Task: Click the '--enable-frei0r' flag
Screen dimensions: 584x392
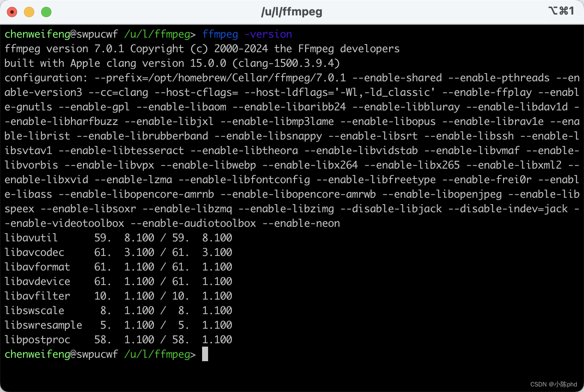Action: [487, 180]
